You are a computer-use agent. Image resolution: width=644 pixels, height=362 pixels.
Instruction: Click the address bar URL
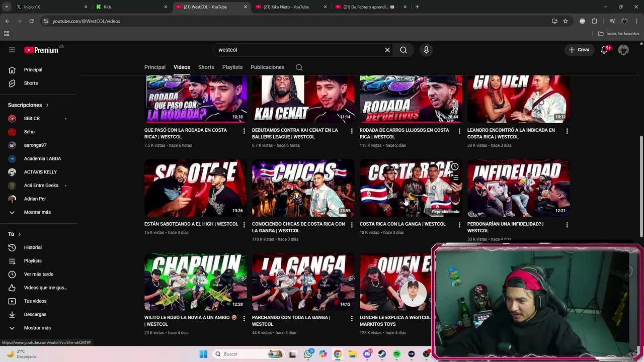click(x=87, y=21)
